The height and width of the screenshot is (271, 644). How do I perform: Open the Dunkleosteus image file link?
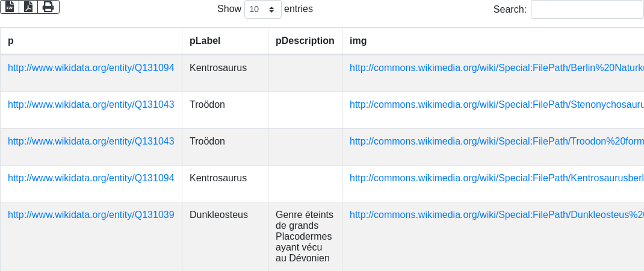coord(497,215)
